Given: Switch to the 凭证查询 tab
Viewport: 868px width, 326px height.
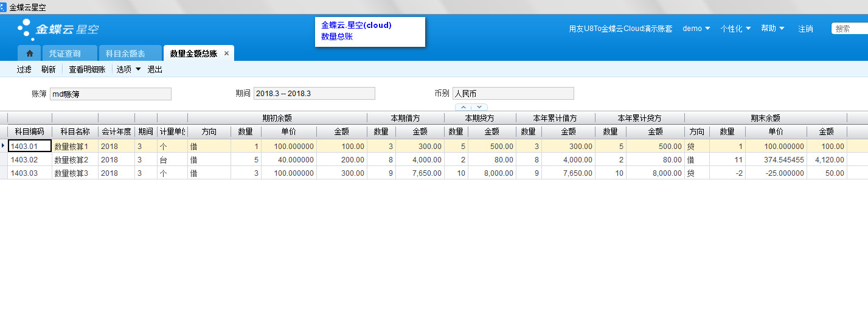Looking at the screenshot, I should [64, 54].
